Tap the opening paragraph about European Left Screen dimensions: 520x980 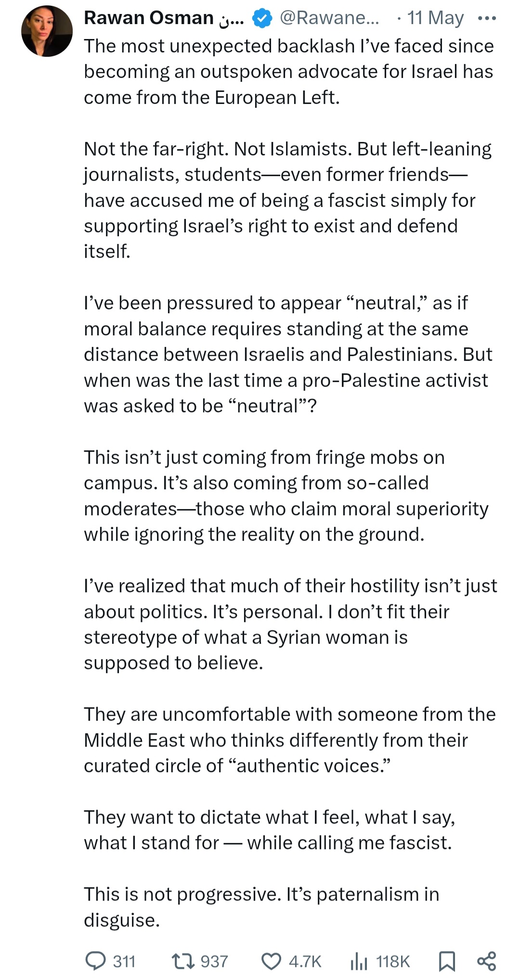[x=289, y=72]
